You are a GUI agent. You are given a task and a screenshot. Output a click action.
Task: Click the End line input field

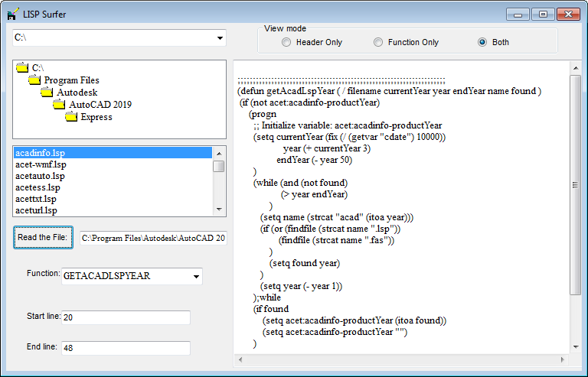[x=125, y=348]
